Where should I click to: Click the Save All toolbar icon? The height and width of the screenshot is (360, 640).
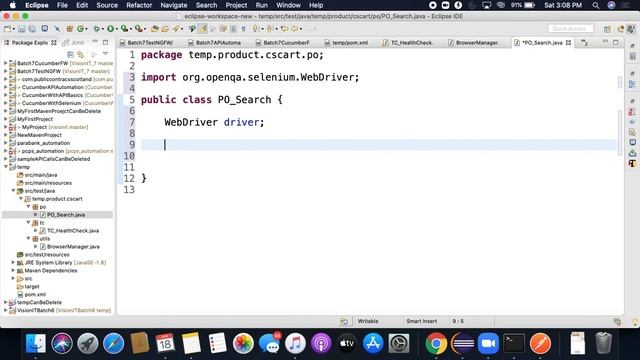pos(32,29)
